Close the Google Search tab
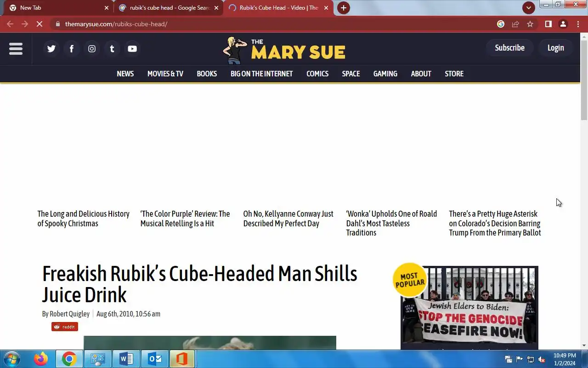Image resolution: width=588 pixels, height=368 pixels. [216, 8]
